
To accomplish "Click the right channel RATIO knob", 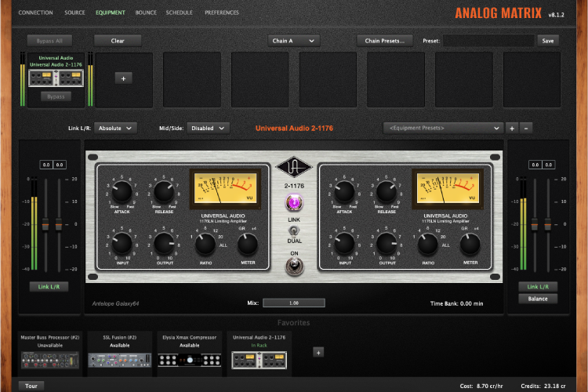I will coord(427,244).
